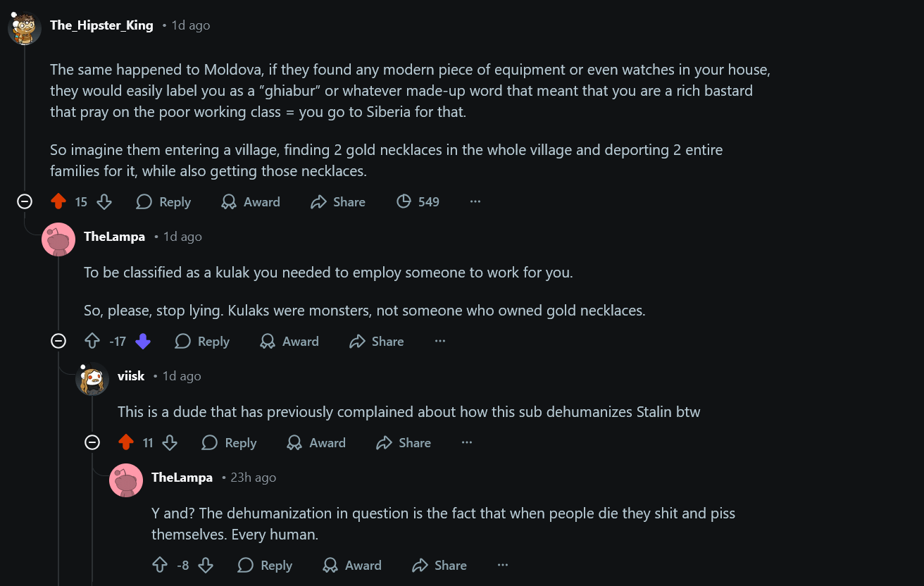Image resolution: width=924 pixels, height=586 pixels.
Task: Toggle the purple downvote on TheLampa's kulak comment
Action: pos(143,342)
